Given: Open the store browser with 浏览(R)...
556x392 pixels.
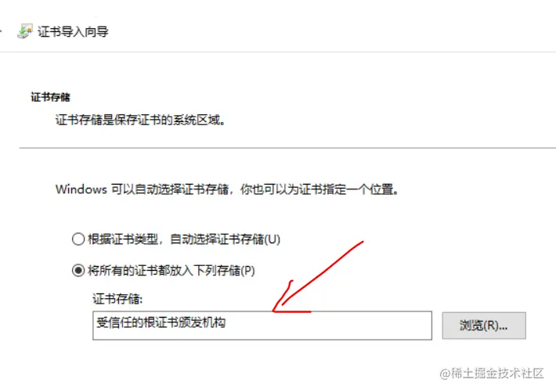Looking at the screenshot, I should point(484,325).
